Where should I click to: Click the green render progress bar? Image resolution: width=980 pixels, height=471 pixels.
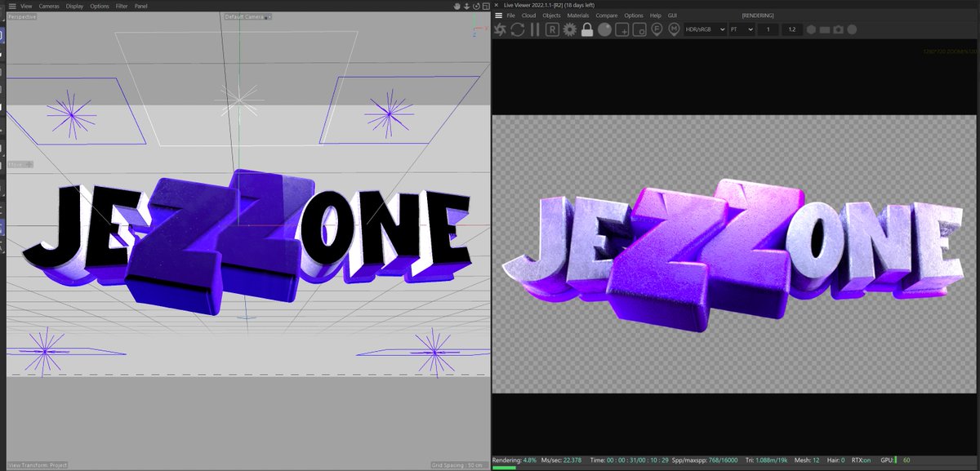[x=505, y=468]
